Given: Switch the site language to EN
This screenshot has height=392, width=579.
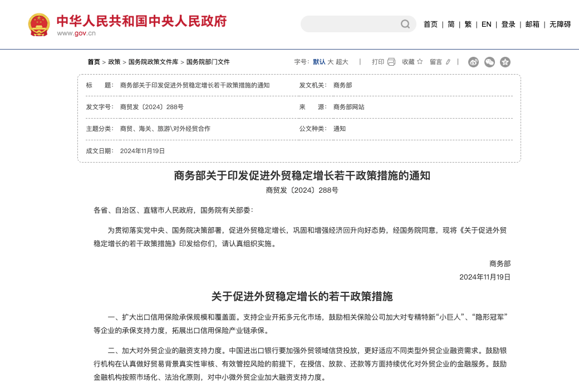Looking at the screenshot, I should coord(486,24).
